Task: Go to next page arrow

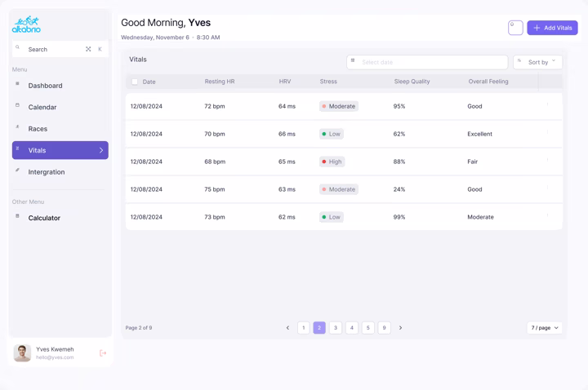Action: click(400, 328)
